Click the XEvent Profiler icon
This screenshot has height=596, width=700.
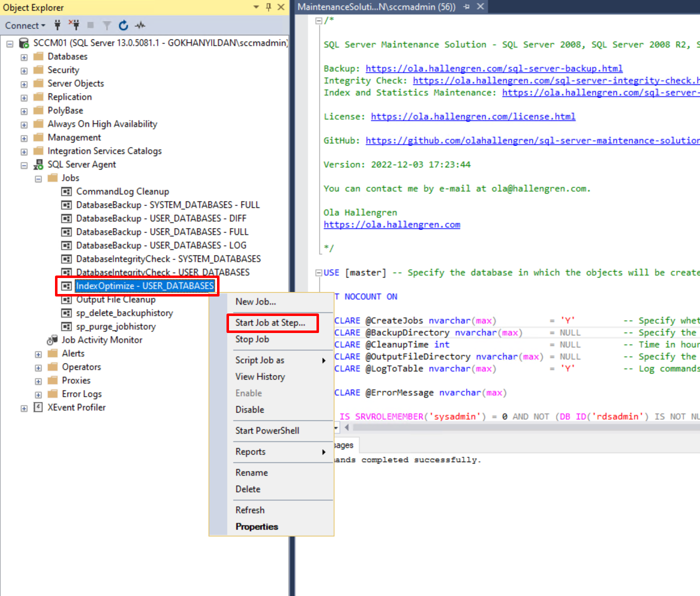coord(38,407)
